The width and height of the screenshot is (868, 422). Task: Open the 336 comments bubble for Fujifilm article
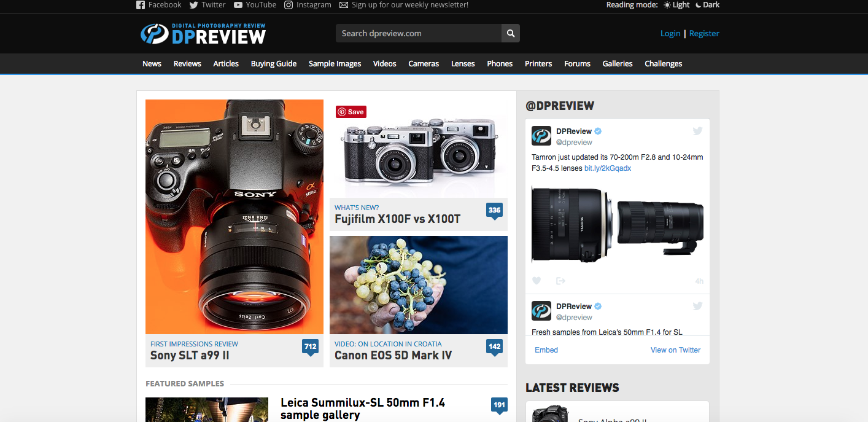coord(494,211)
